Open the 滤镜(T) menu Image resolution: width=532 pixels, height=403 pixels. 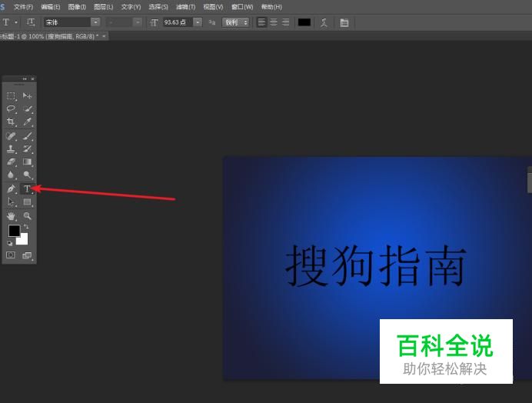coord(185,7)
